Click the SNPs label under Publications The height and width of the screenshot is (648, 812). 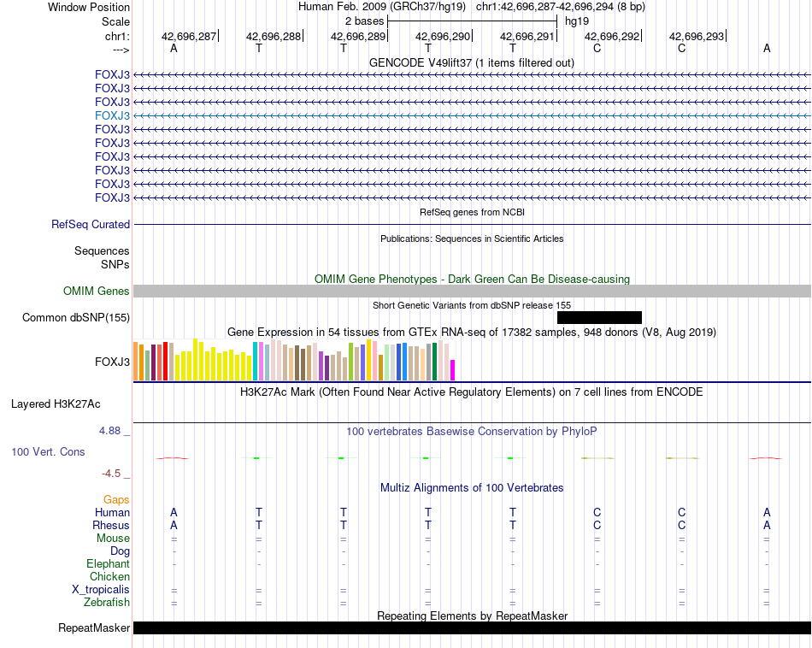pos(115,264)
